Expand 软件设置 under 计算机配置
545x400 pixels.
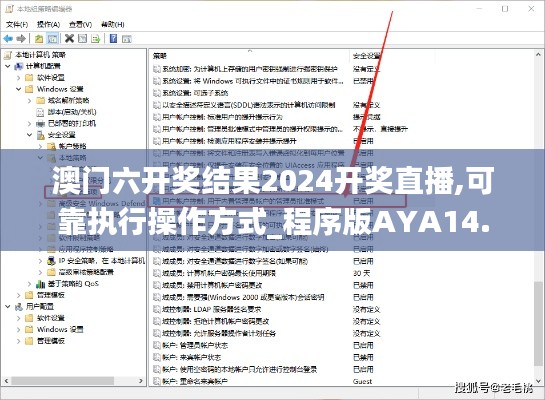pyautogui.click(x=19, y=78)
